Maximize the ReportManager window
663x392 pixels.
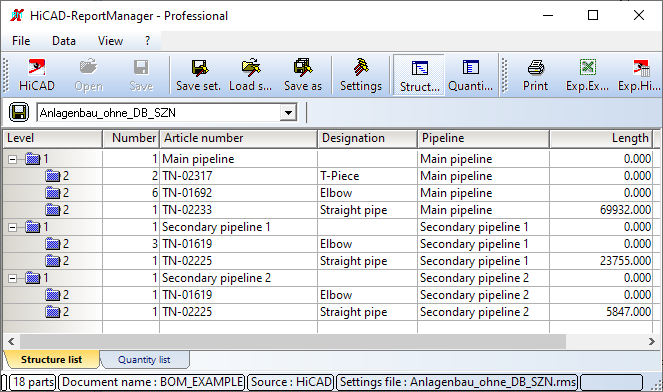(593, 16)
